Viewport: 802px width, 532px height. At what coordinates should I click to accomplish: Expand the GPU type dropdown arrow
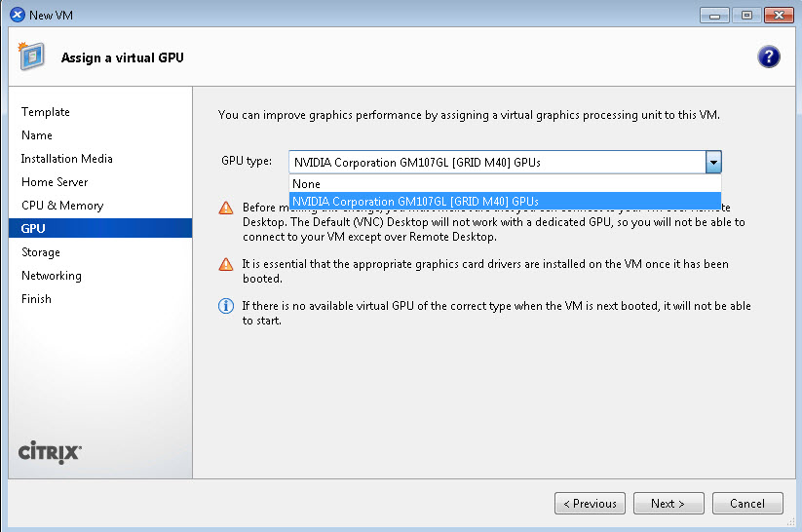(x=713, y=163)
